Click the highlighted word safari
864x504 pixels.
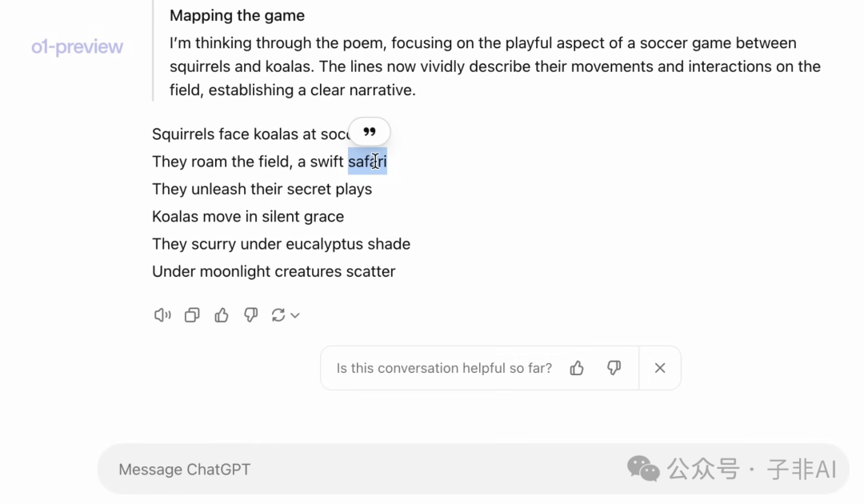coord(367,162)
